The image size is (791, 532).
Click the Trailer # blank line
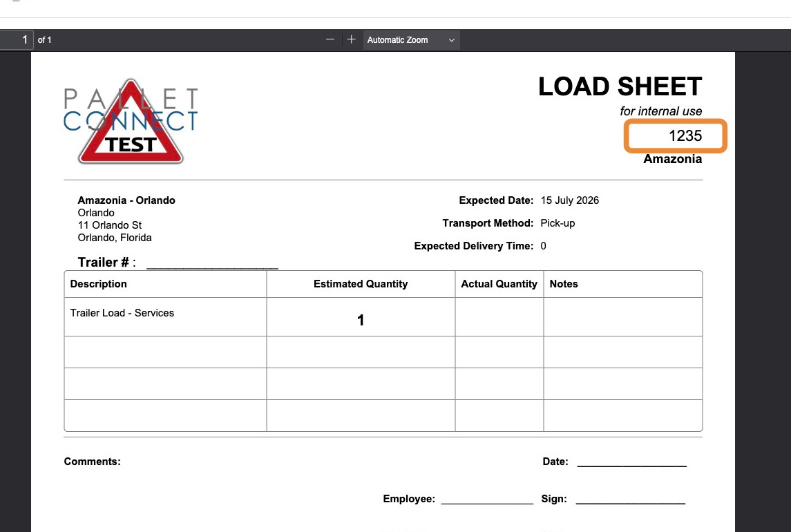pos(212,265)
